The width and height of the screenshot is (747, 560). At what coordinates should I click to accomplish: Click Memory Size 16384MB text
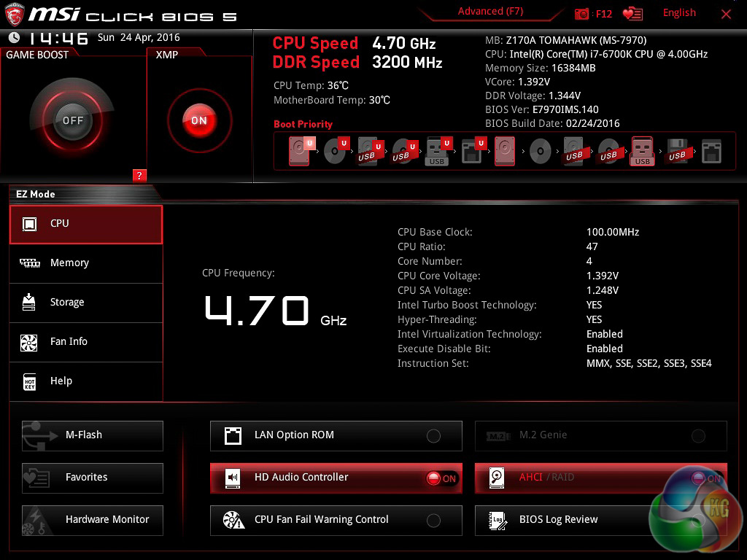pos(541,68)
